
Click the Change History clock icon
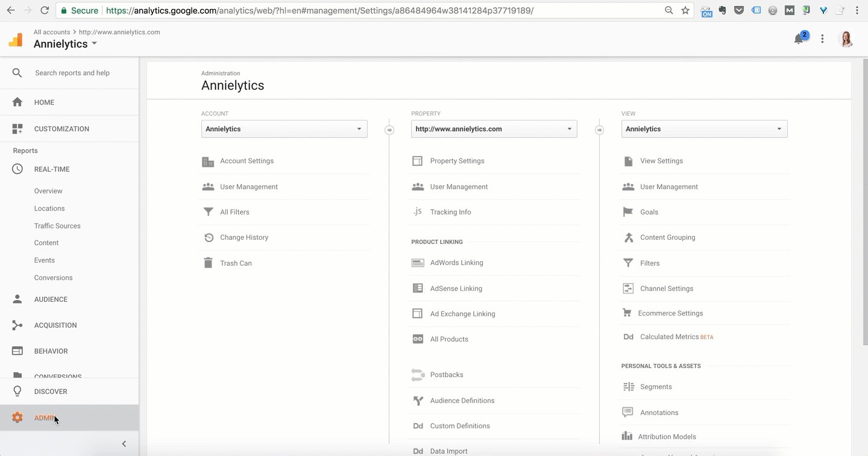209,237
